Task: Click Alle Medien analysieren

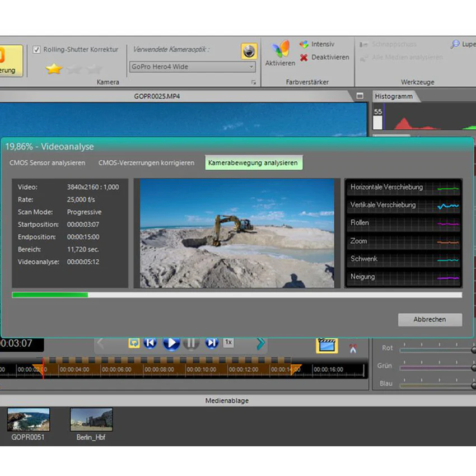Action: pyautogui.click(x=401, y=57)
